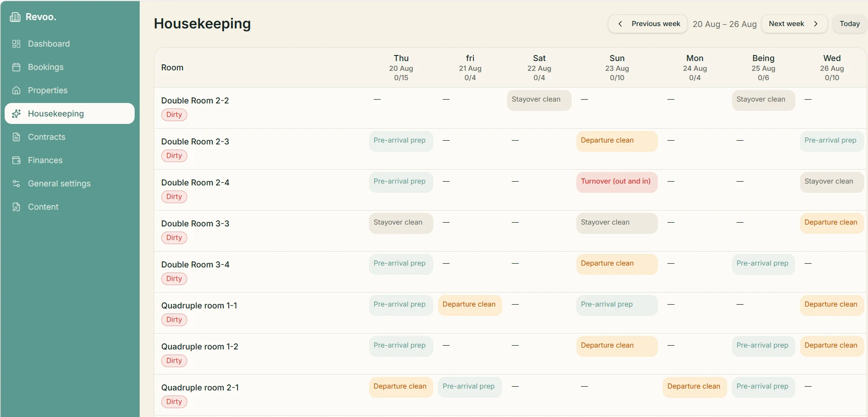Open Departure clean for Quadruple room 2-1 Monday

695,387
